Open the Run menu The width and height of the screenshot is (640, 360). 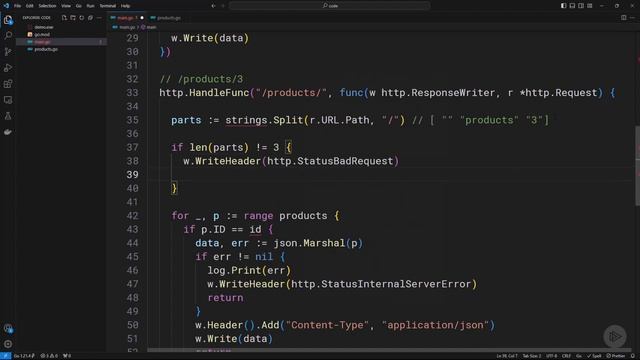click(90, 6)
